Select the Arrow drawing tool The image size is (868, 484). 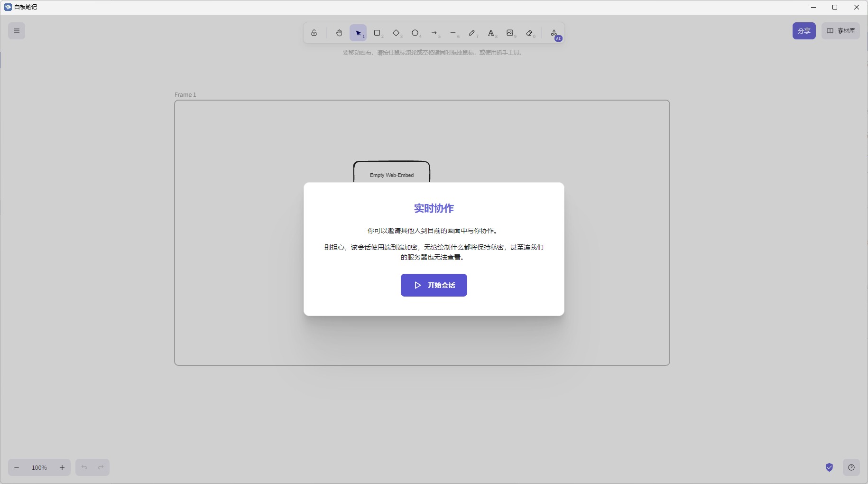tap(434, 33)
